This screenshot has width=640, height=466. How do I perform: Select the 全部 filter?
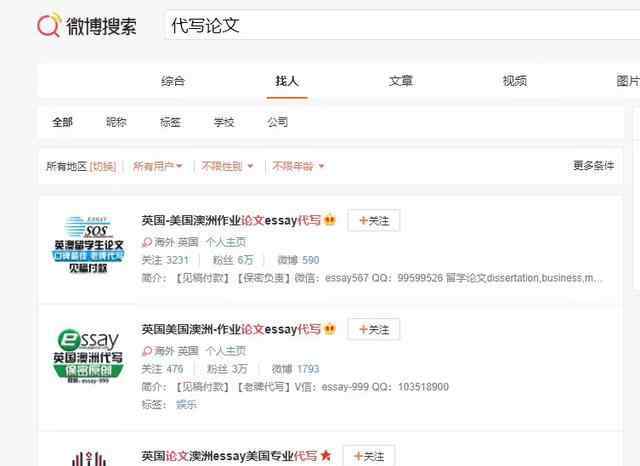tap(62, 122)
